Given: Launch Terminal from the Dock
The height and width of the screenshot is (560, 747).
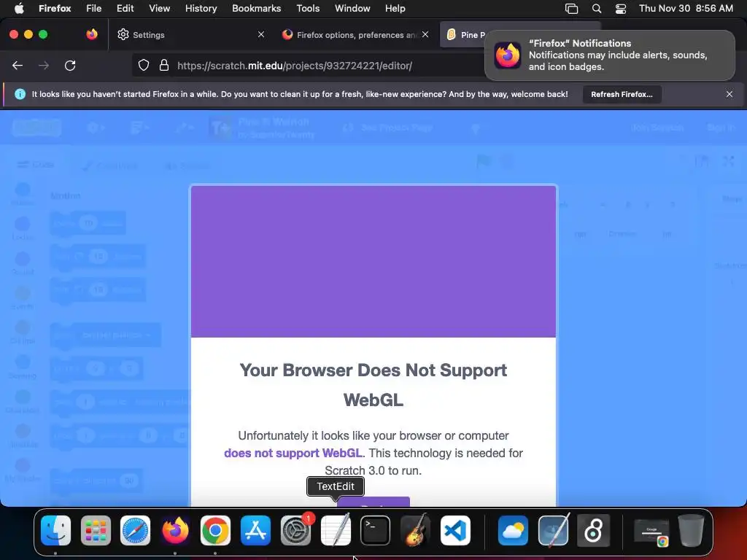Looking at the screenshot, I should (x=376, y=531).
